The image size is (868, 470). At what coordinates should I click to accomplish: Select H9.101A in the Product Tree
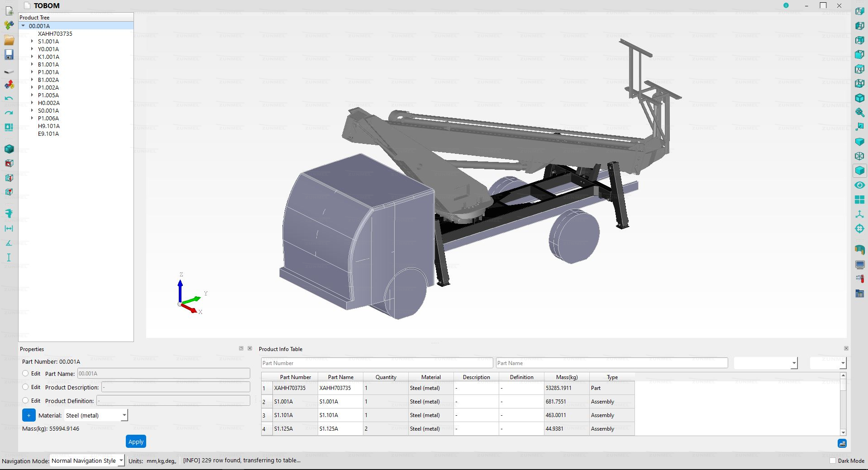point(48,126)
